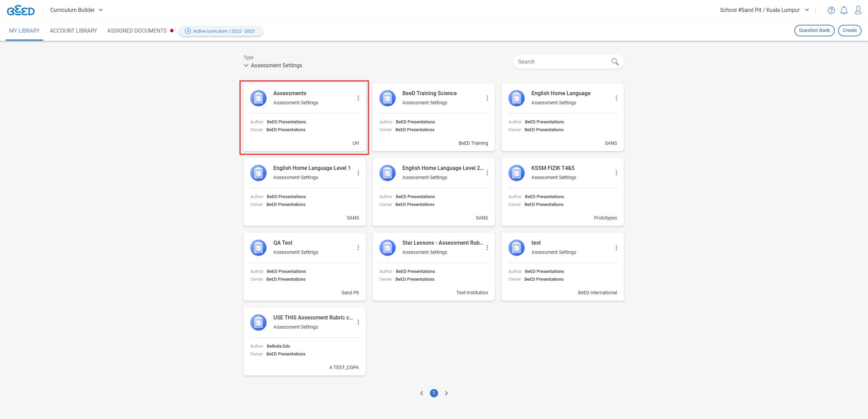Click the test card clipboard icon
Image resolution: width=868 pixels, height=419 pixels.
tap(517, 248)
